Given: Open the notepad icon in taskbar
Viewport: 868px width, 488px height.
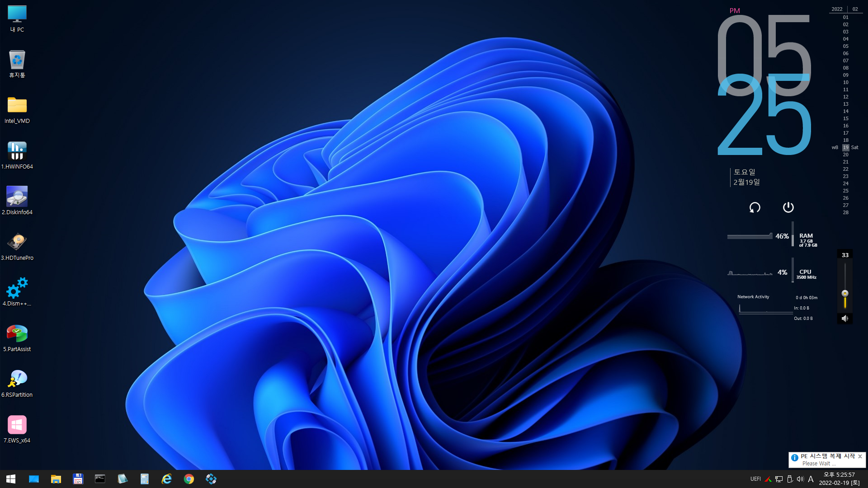Looking at the screenshot, I should (123, 479).
